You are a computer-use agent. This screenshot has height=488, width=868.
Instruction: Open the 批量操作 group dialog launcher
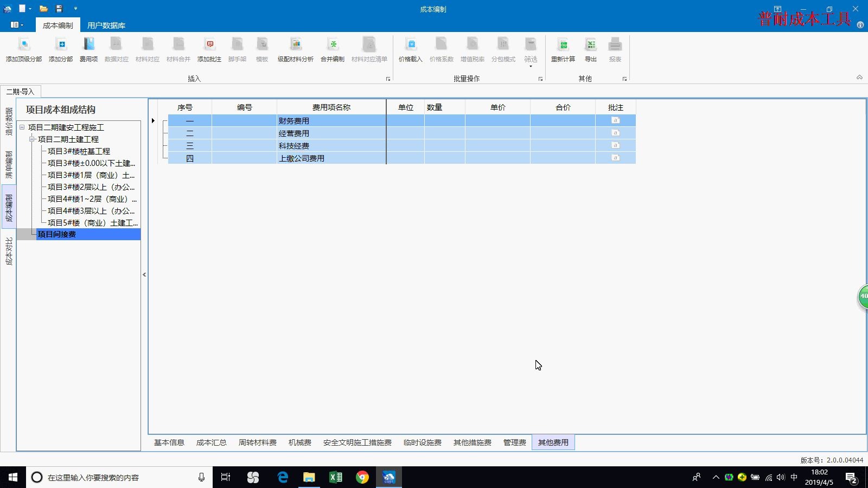540,79
